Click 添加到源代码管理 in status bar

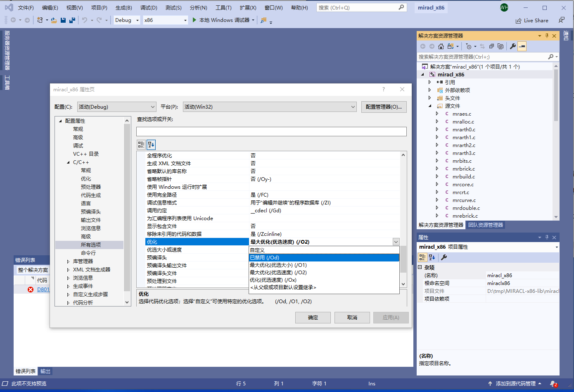tap(516, 384)
